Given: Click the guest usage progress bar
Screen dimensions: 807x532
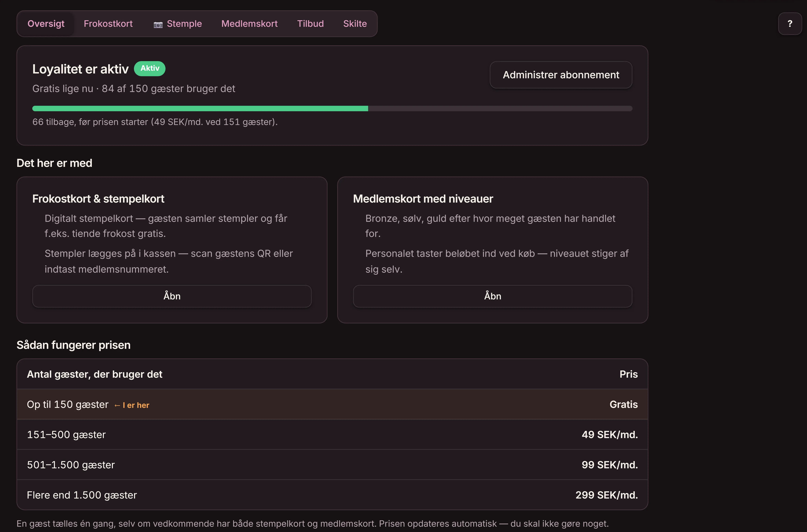Looking at the screenshot, I should click(x=332, y=108).
